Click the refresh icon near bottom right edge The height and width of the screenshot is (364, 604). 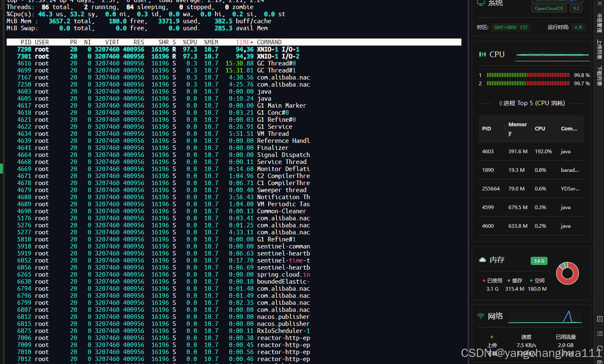click(599, 349)
